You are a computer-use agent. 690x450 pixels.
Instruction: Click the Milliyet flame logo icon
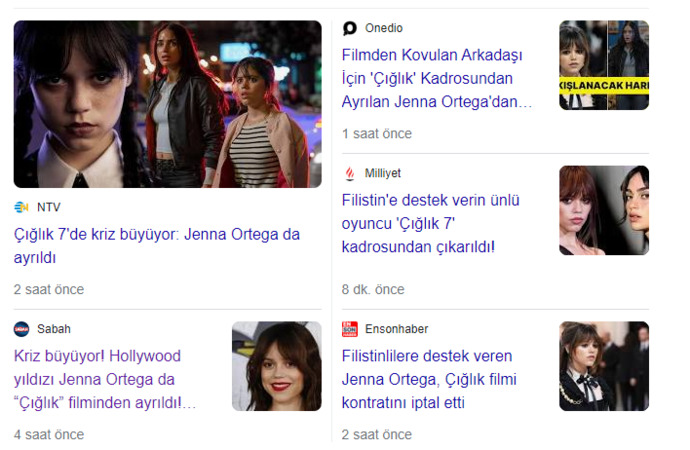pyautogui.click(x=350, y=173)
